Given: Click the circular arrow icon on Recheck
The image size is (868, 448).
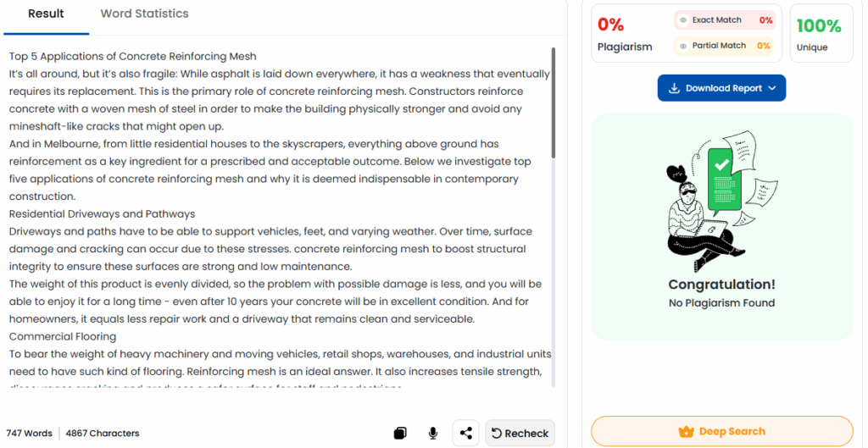Looking at the screenshot, I should pos(497,434).
